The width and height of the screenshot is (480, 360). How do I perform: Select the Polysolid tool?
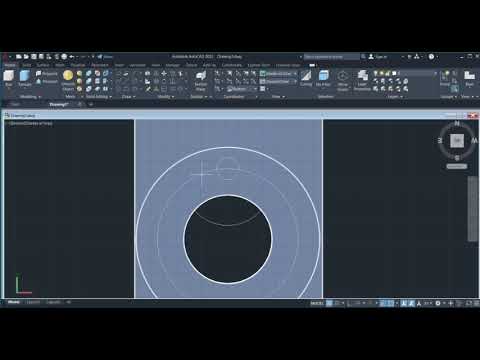[47, 73]
